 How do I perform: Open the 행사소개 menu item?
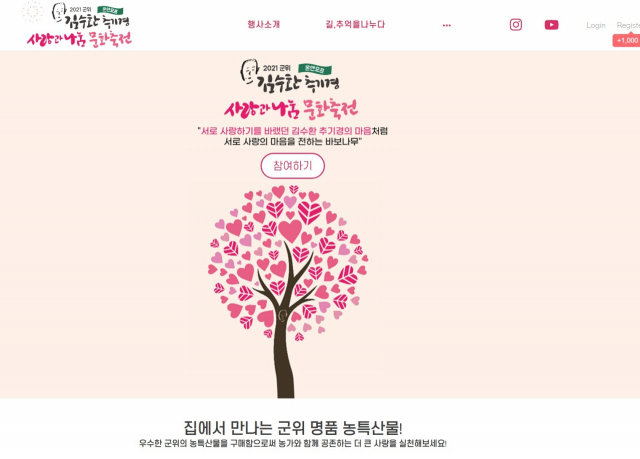[x=264, y=24]
